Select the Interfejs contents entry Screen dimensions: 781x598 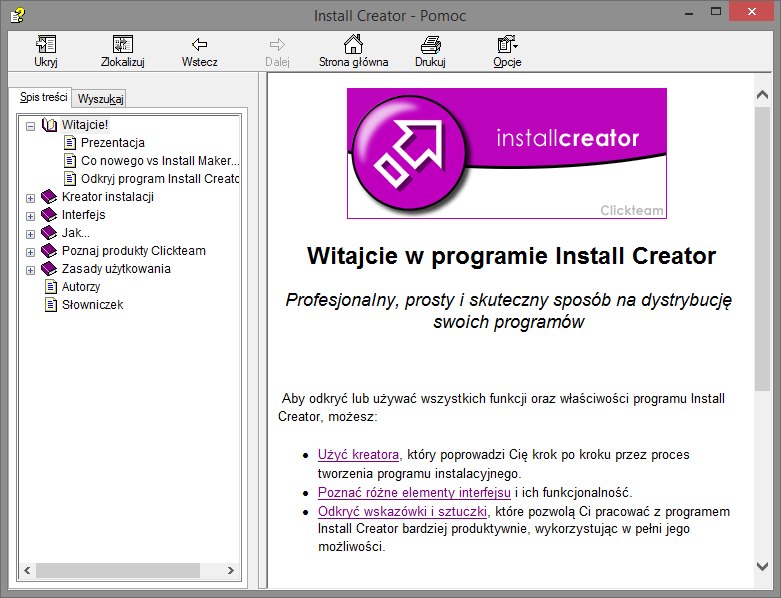tap(84, 215)
